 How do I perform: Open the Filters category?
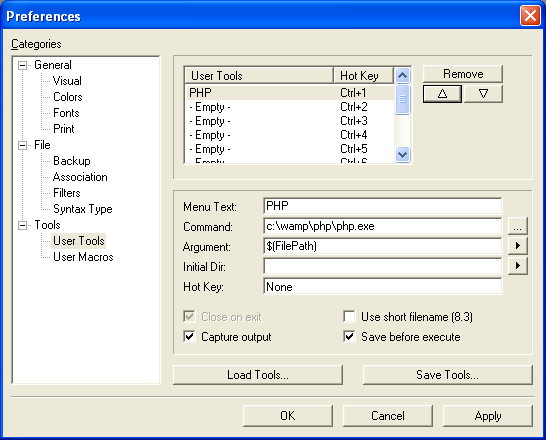pyautogui.click(x=67, y=193)
